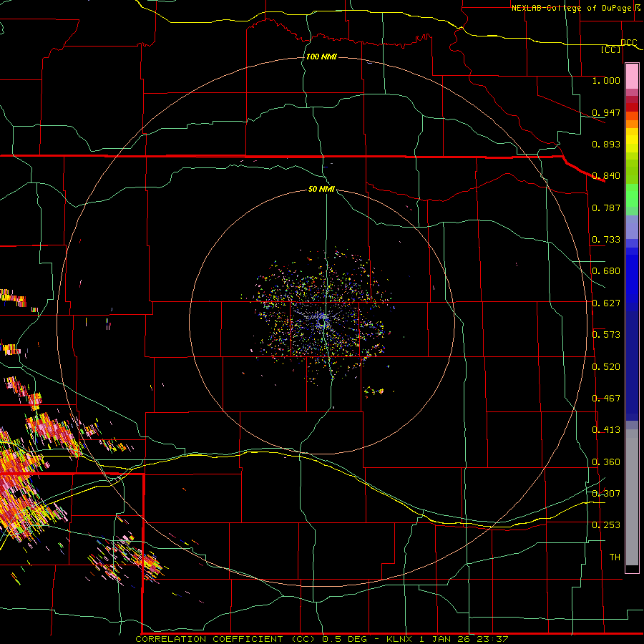Click the 0.467 color scale value
Image resolution: width=644 pixels, height=644 pixels.
(606, 399)
